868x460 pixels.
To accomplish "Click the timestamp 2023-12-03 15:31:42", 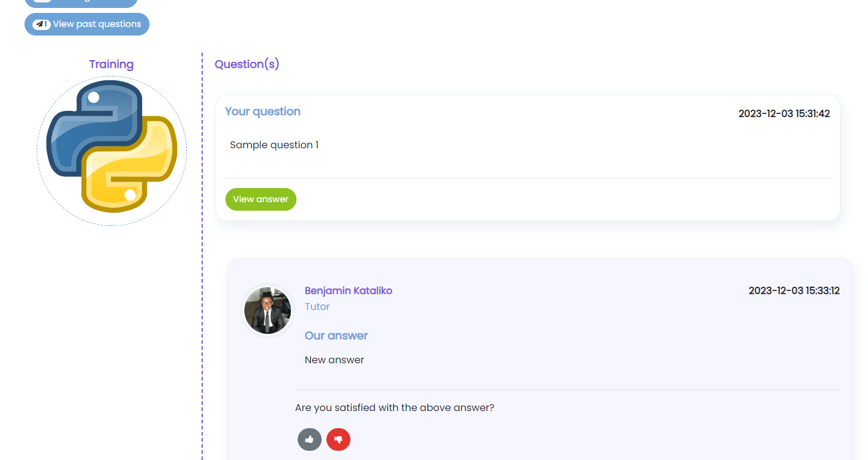I will point(784,113).
